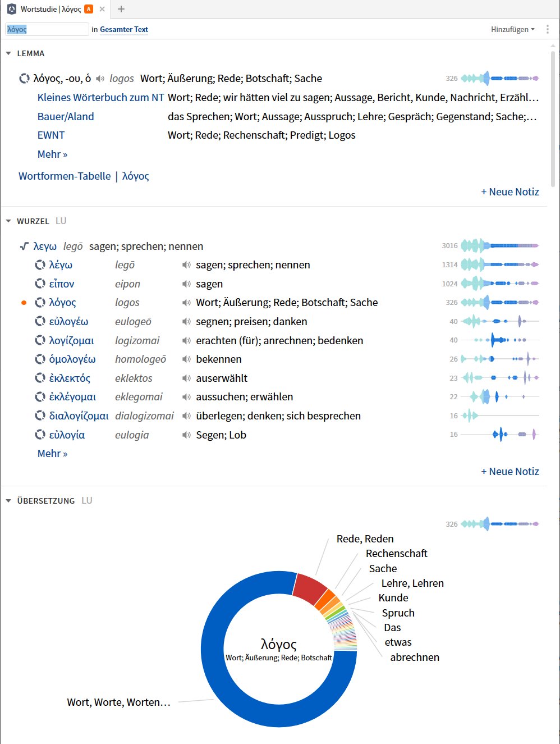
Task: Collapse the LEMMA section
Action: (8, 53)
